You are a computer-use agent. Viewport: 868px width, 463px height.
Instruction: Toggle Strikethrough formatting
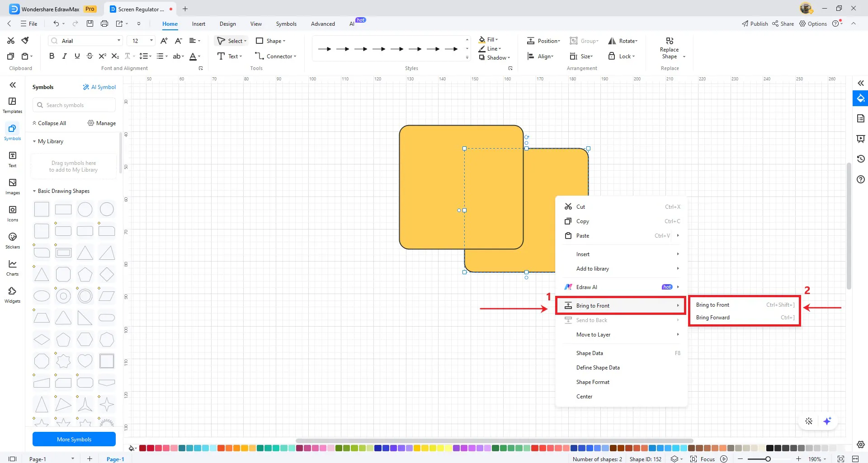90,56
